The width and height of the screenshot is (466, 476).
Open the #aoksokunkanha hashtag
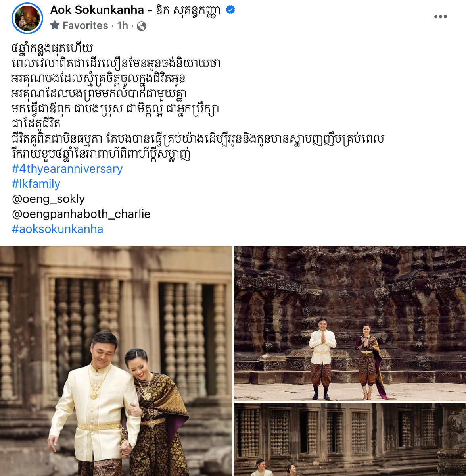tap(57, 229)
